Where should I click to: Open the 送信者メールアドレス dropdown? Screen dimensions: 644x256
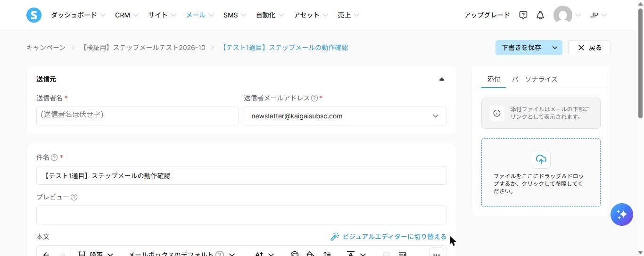click(x=345, y=116)
